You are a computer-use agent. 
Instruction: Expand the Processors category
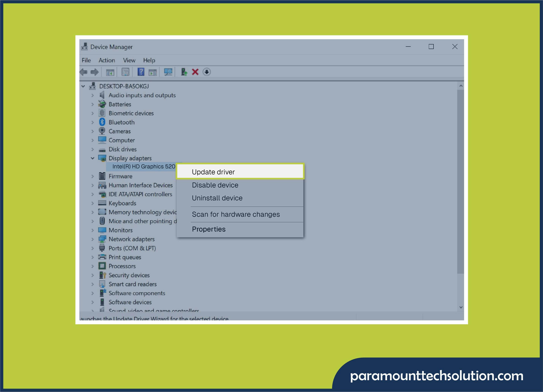[93, 266]
